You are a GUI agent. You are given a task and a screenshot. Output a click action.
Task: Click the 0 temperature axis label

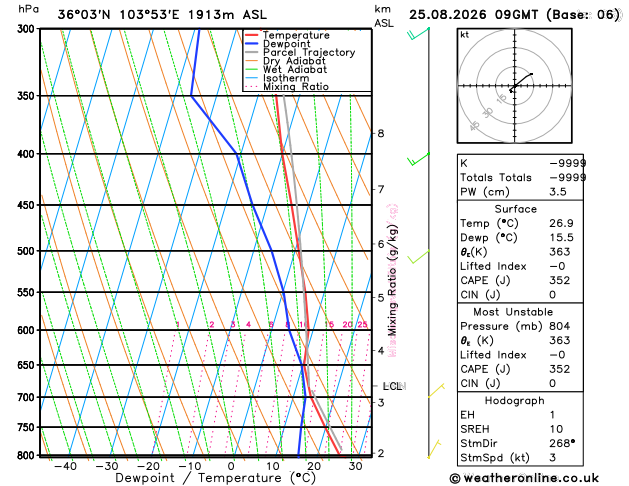tap(231, 466)
